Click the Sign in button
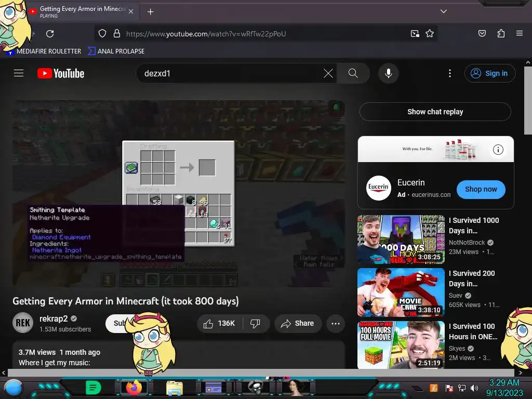This screenshot has width=532, height=399. tap(489, 73)
